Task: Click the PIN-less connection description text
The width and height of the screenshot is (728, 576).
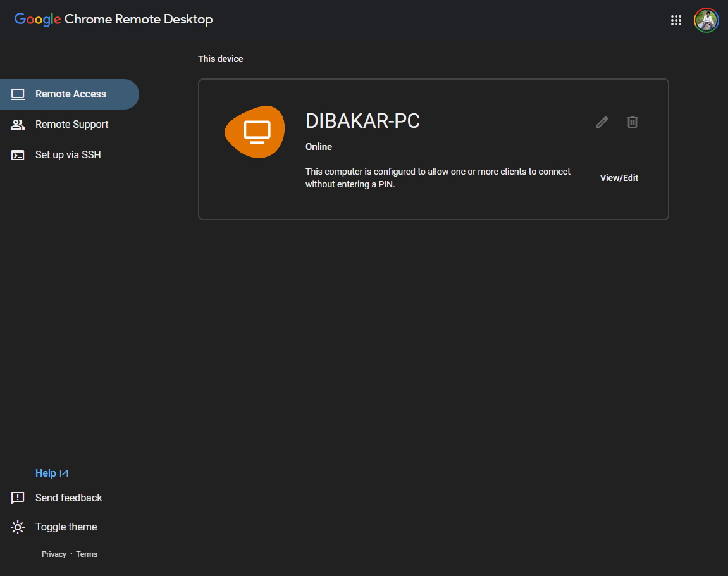Action: tap(438, 178)
